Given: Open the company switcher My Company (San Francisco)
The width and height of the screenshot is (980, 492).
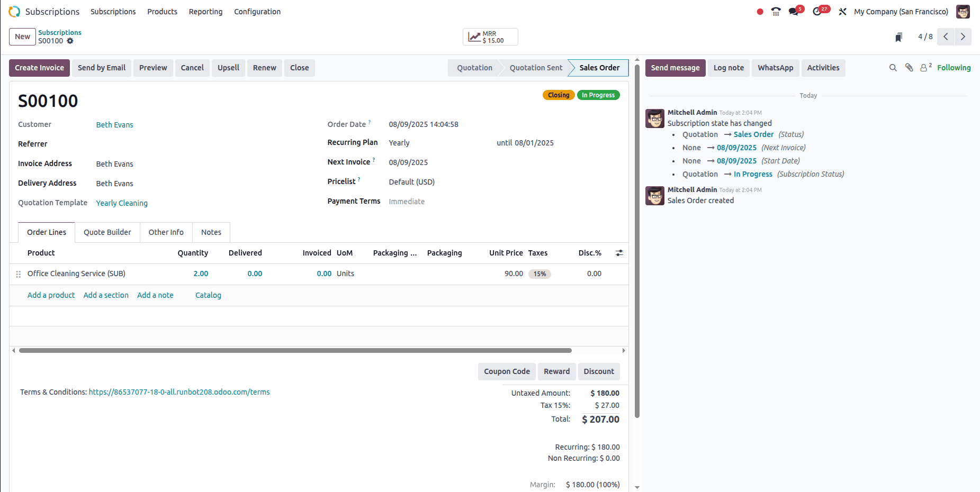Looking at the screenshot, I should (901, 12).
